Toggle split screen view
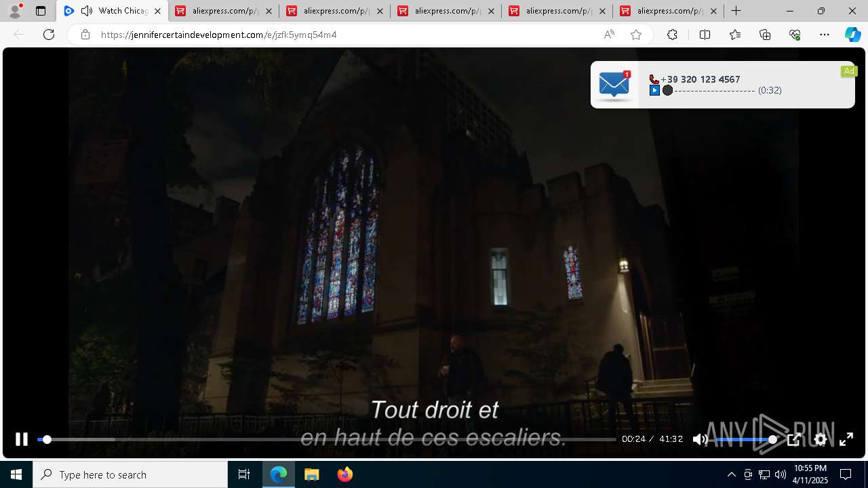The height and width of the screenshot is (488, 868). (x=705, y=35)
